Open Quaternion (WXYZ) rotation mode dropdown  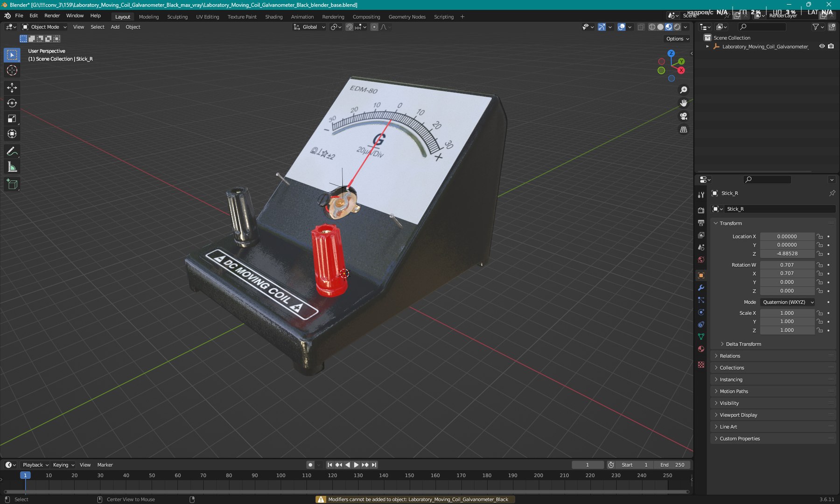787,302
